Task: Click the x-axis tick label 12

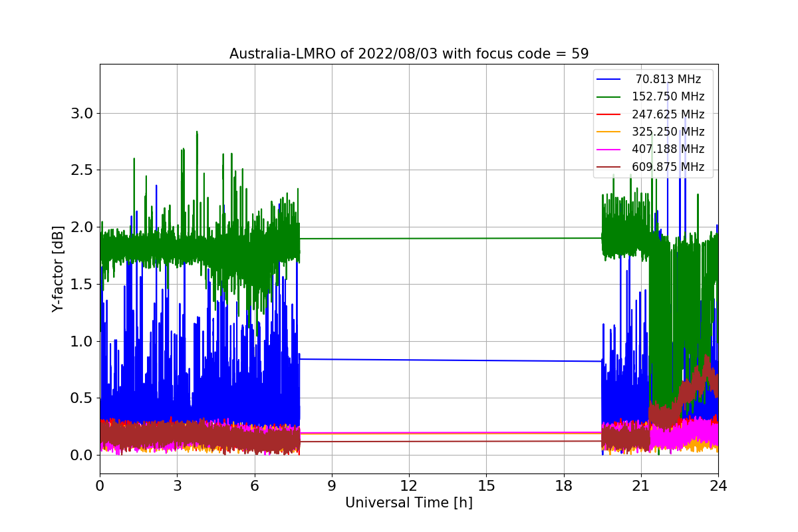Action: coord(409,485)
